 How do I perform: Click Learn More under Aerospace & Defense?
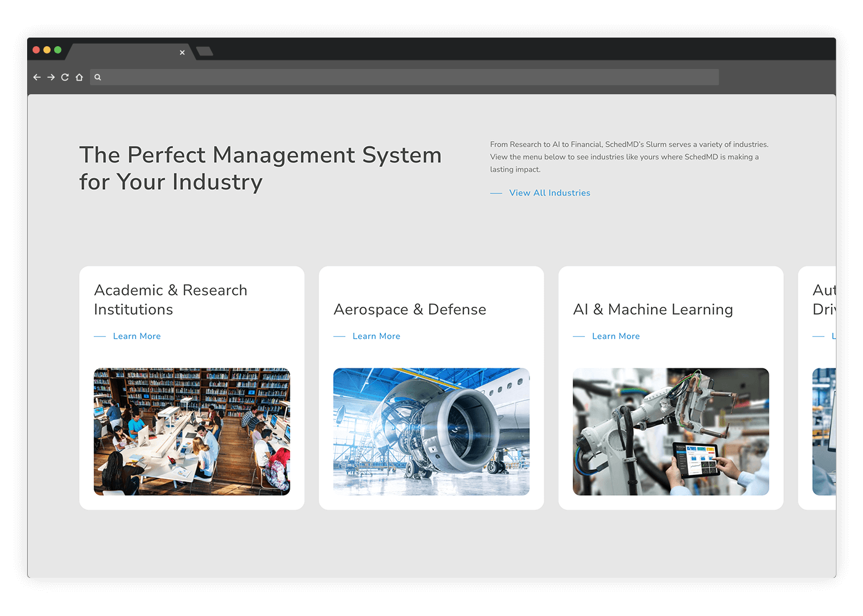point(376,336)
